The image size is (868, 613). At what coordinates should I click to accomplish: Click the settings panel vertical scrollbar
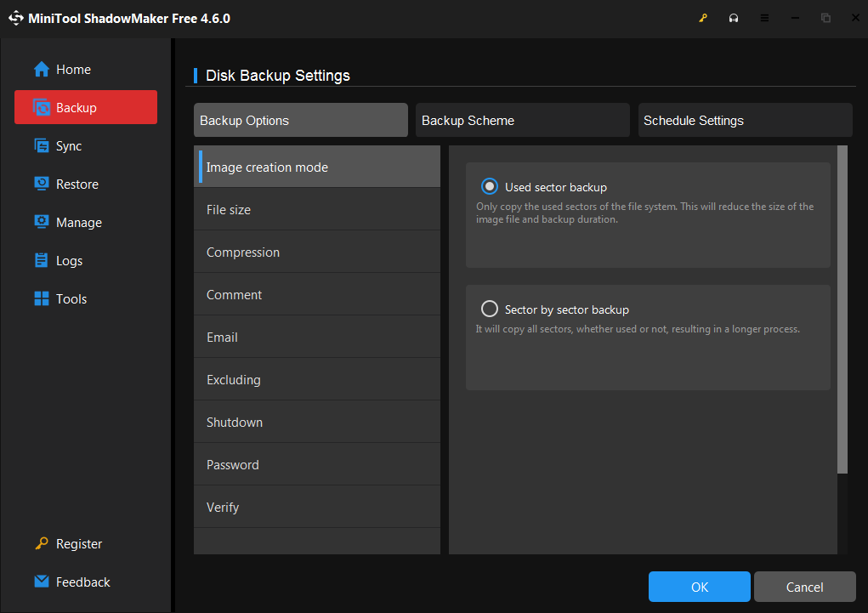point(842,309)
